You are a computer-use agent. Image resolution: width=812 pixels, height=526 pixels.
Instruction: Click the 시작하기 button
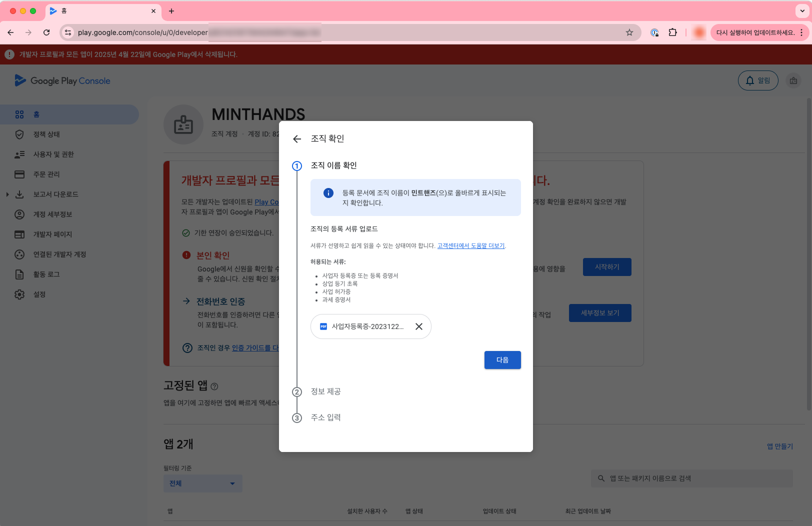tap(607, 267)
